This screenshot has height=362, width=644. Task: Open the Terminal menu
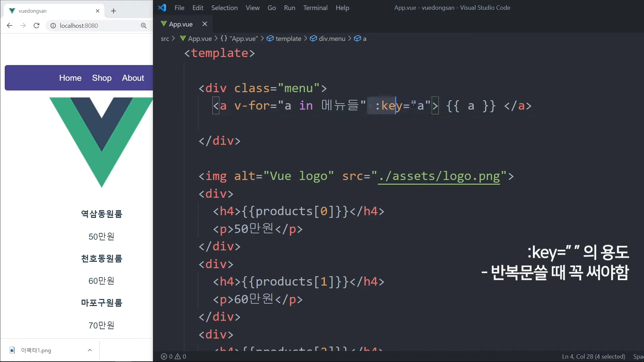tap(315, 8)
